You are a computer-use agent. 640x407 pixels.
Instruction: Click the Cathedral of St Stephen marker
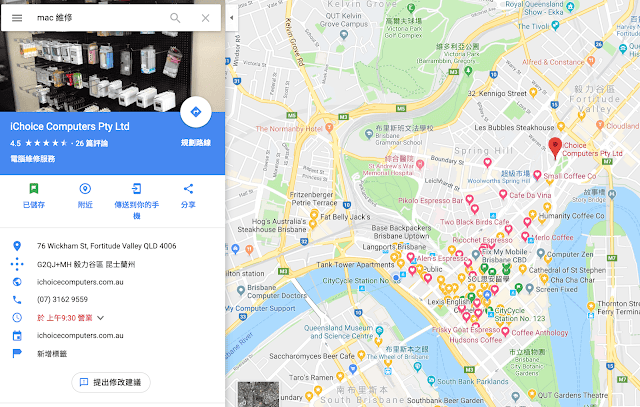tap(523, 269)
